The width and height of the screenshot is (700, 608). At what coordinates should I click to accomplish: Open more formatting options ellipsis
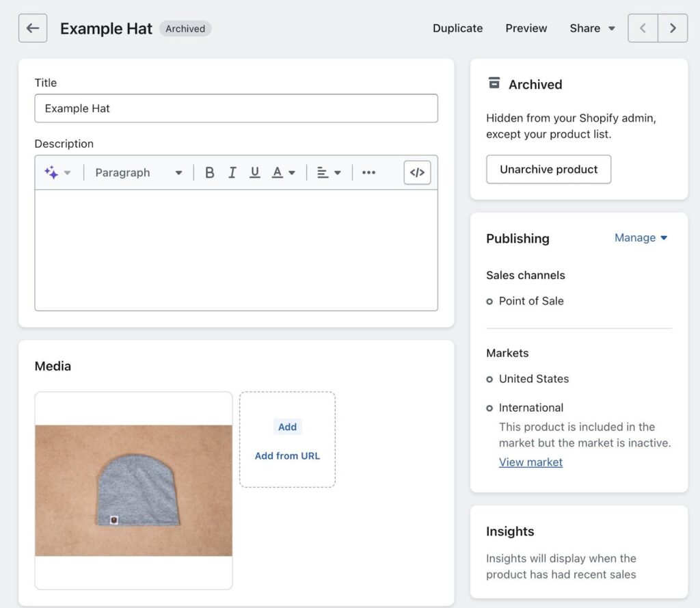pos(369,172)
